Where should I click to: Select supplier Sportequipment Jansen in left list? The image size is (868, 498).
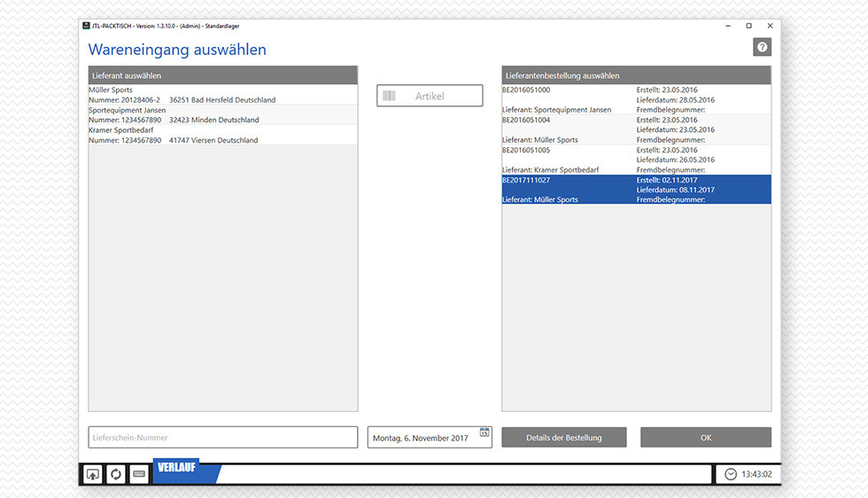coord(223,114)
